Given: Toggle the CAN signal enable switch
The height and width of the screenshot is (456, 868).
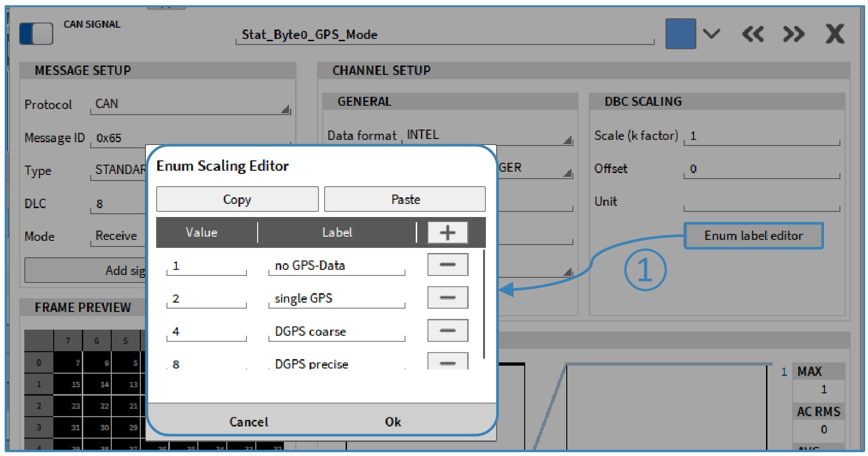Looking at the screenshot, I should 36,34.
